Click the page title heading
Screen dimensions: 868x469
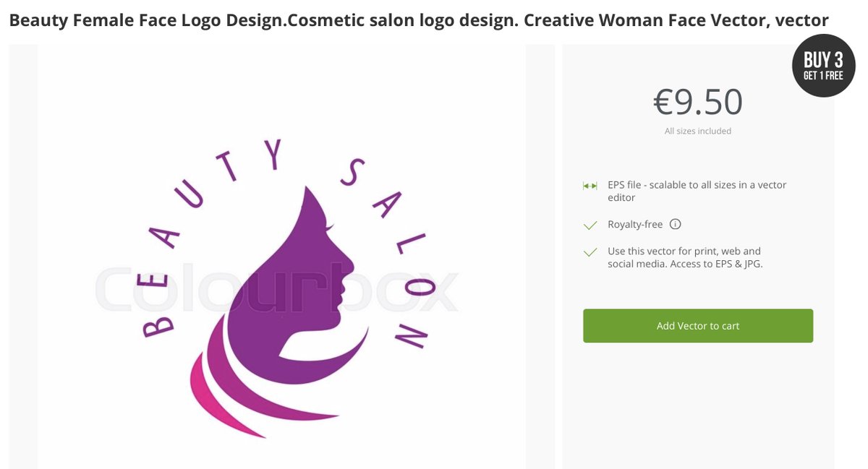point(419,20)
